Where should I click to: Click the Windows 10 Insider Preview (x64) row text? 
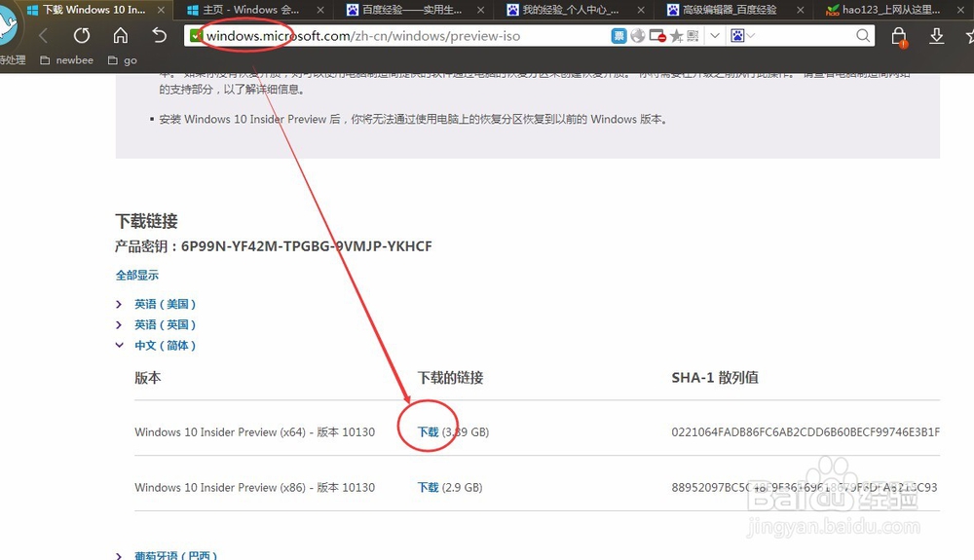tap(254, 432)
